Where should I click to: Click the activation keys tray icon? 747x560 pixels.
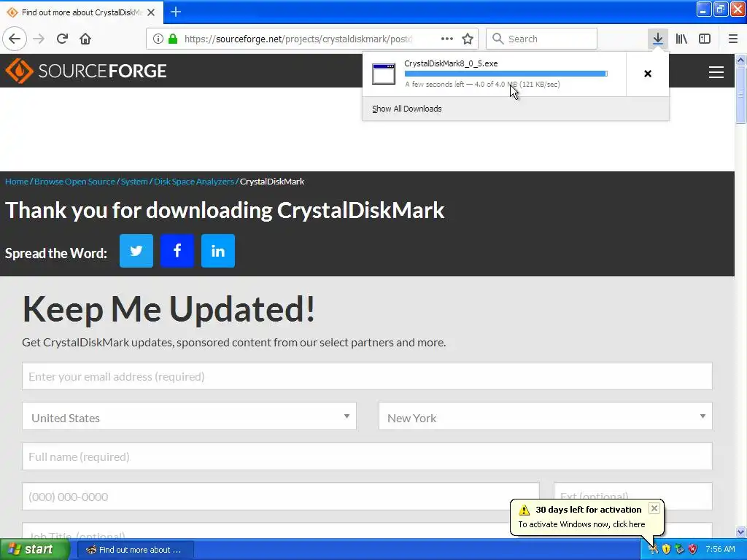tap(653, 550)
